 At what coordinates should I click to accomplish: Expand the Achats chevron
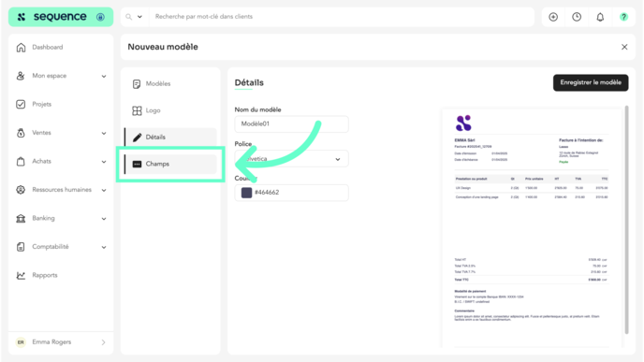coord(104,161)
